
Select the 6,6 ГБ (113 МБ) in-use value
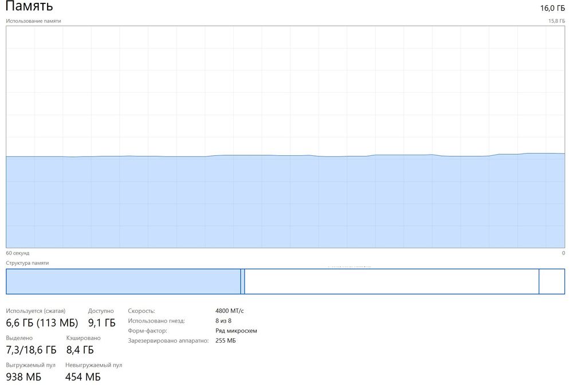[x=42, y=323]
